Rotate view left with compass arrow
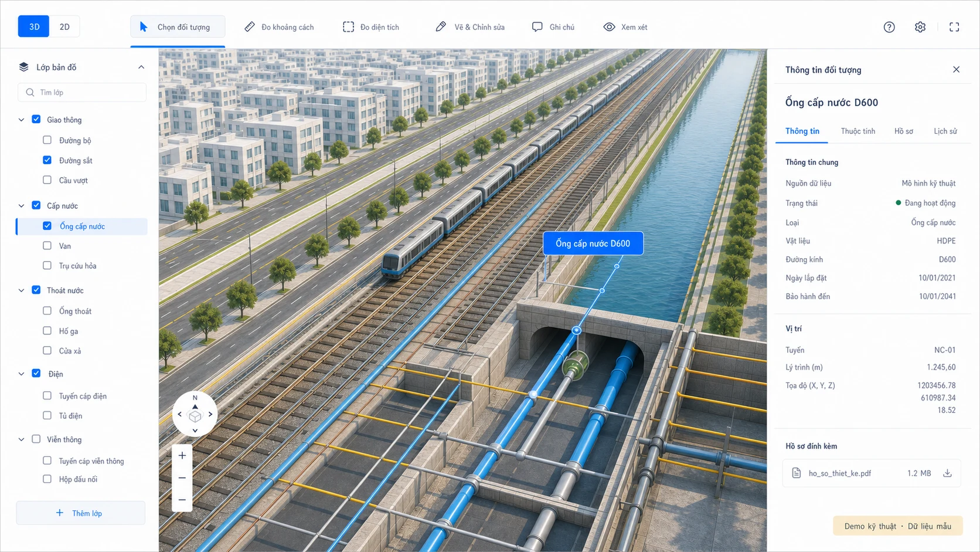 pos(180,414)
